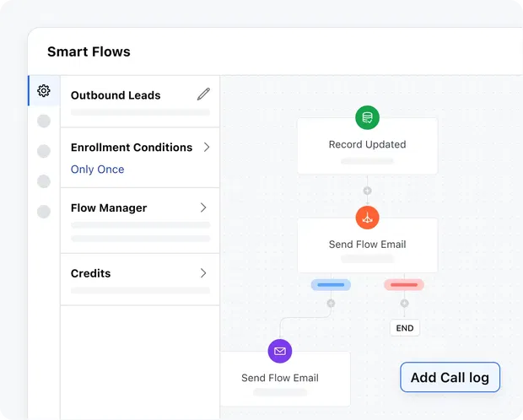Expand Credits chevron
The width and height of the screenshot is (523, 420).
(x=203, y=273)
